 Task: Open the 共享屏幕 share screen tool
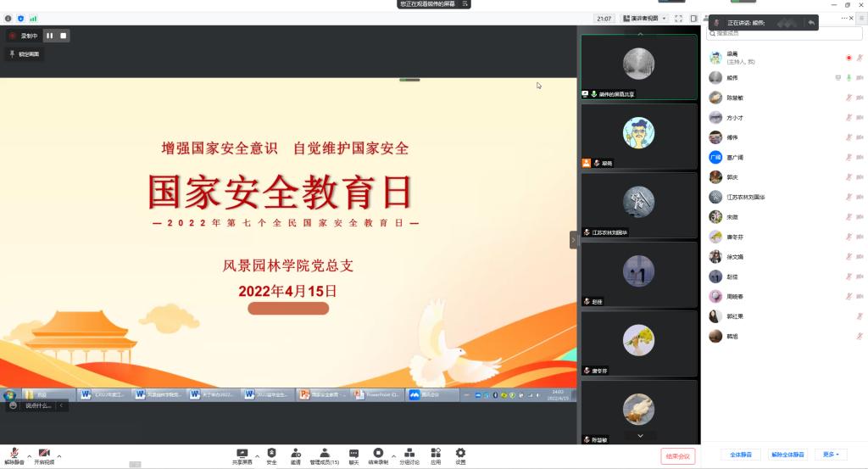[242, 455]
